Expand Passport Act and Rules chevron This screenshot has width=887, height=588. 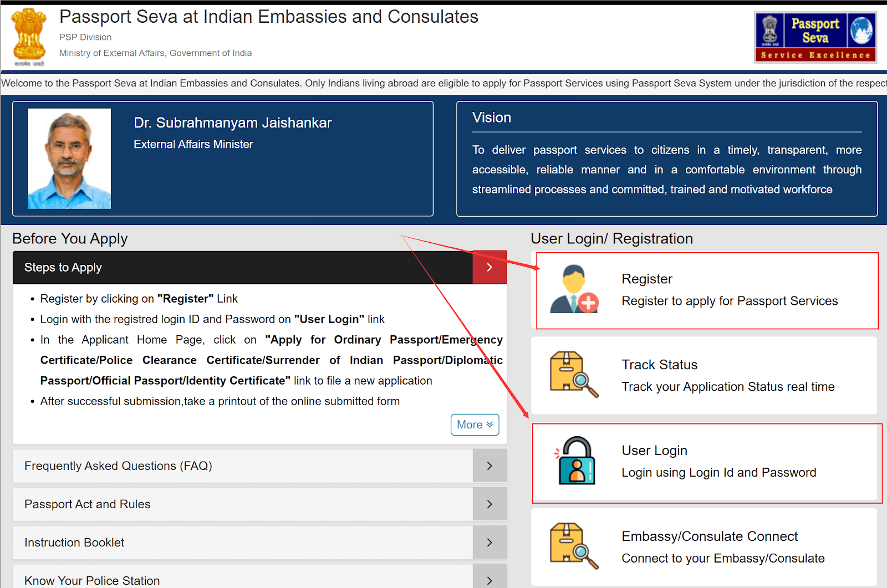point(490,504)
